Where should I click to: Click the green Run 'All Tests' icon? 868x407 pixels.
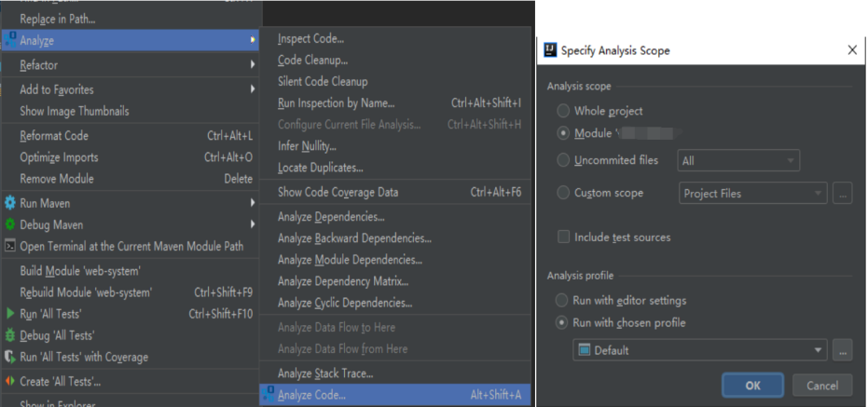coord(10,314)
